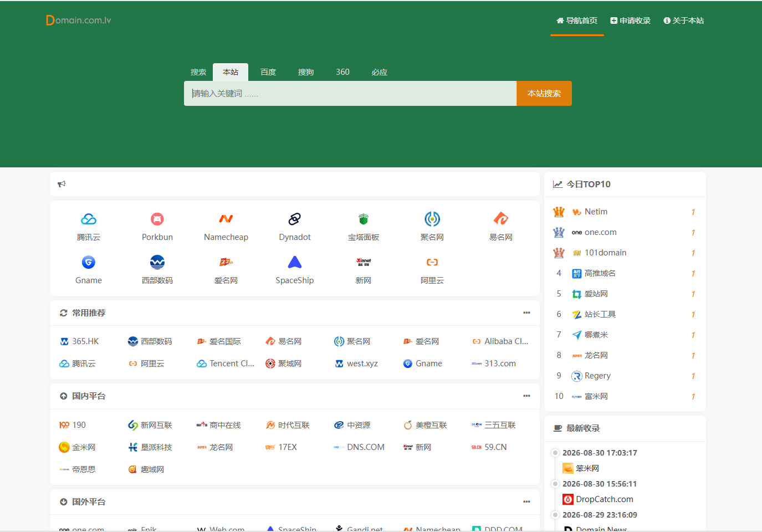This screenshot has height=532, width=762.
Task: Open the 商中在线 link
Action: [219, 425]
